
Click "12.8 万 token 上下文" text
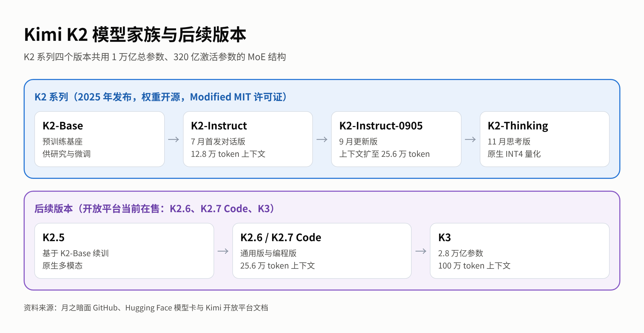pyautogui.click(x=228, y=154)
